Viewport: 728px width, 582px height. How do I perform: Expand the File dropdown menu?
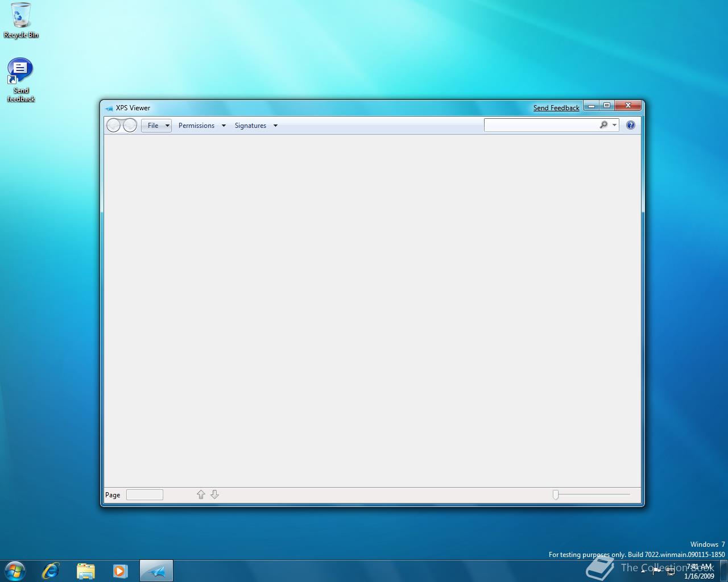[x=156, y=126]
